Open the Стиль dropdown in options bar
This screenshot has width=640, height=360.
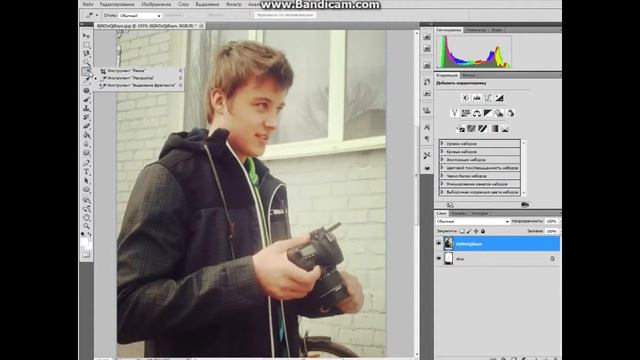[140, 16]
